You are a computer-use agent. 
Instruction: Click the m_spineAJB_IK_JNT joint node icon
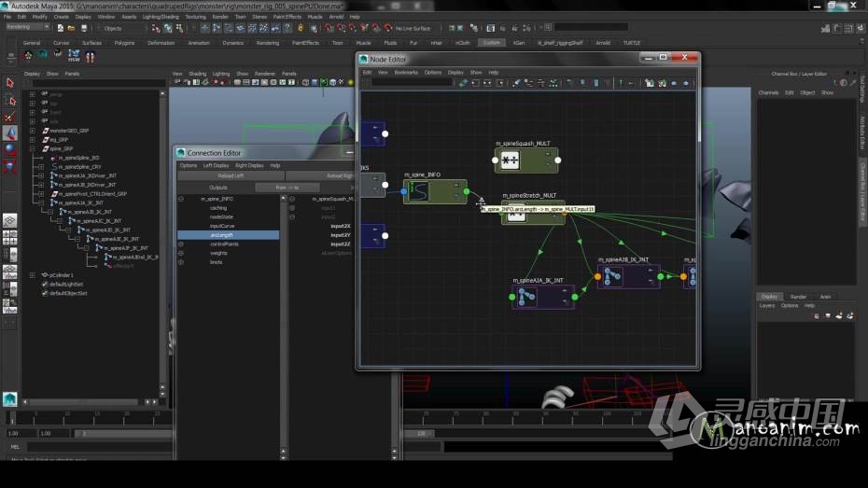click(612, 276)
